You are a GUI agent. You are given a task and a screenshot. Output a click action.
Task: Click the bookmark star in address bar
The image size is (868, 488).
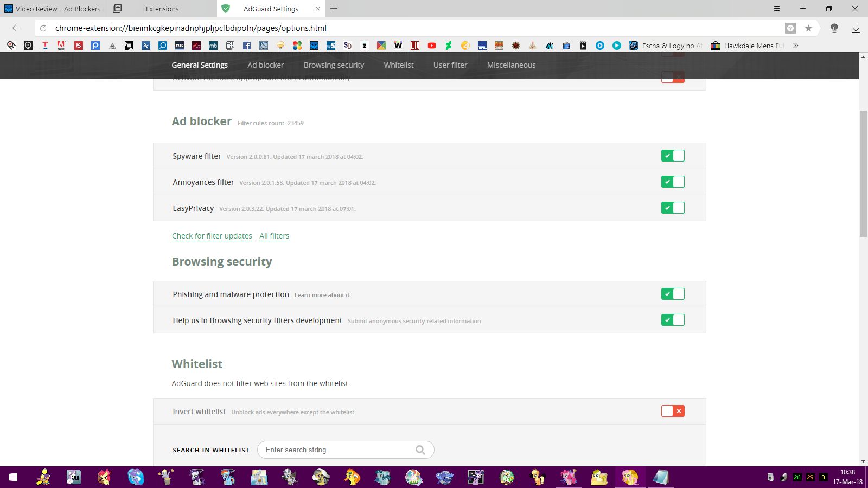click(x=808, y=28)
